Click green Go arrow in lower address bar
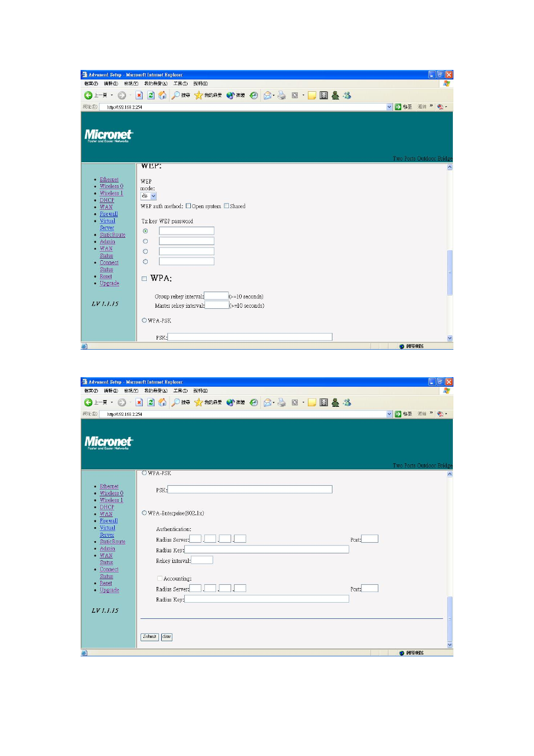534x756 pixels. [398, 414]
